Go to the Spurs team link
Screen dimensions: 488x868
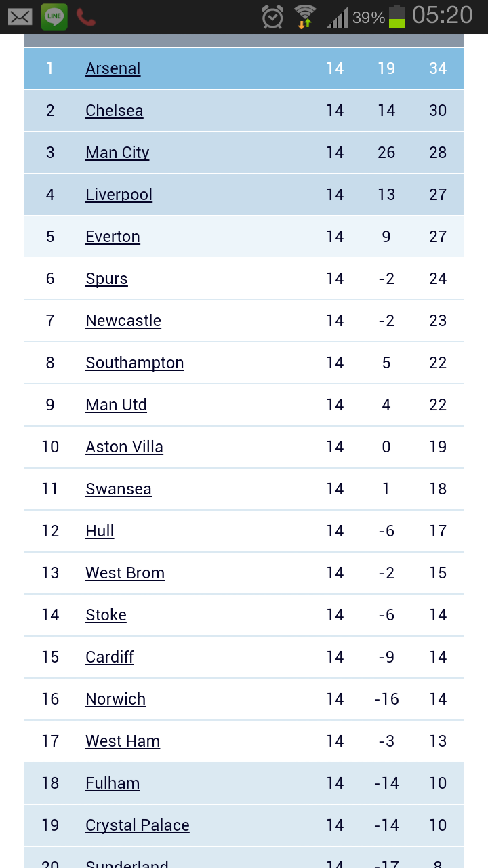[106, 279]
